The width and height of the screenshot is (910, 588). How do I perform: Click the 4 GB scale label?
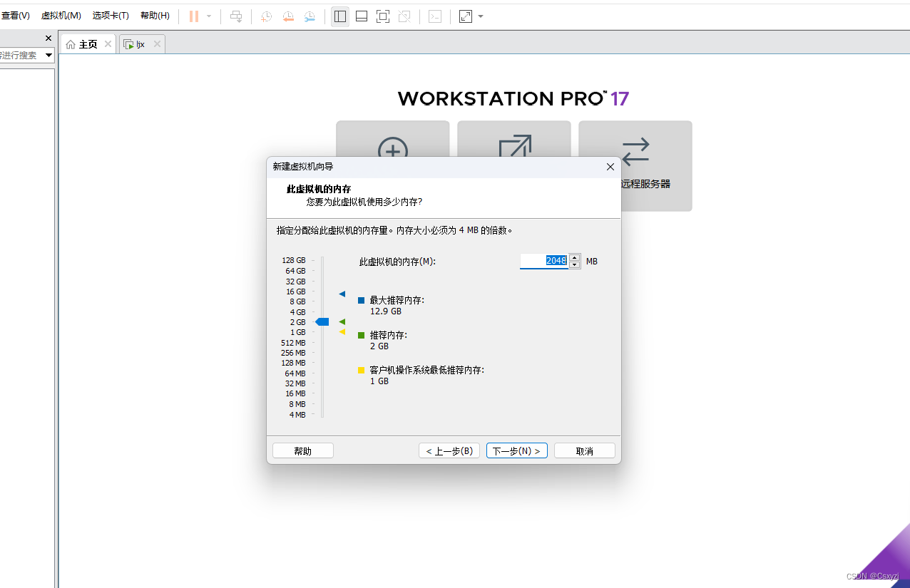click(x=298, y=312)
